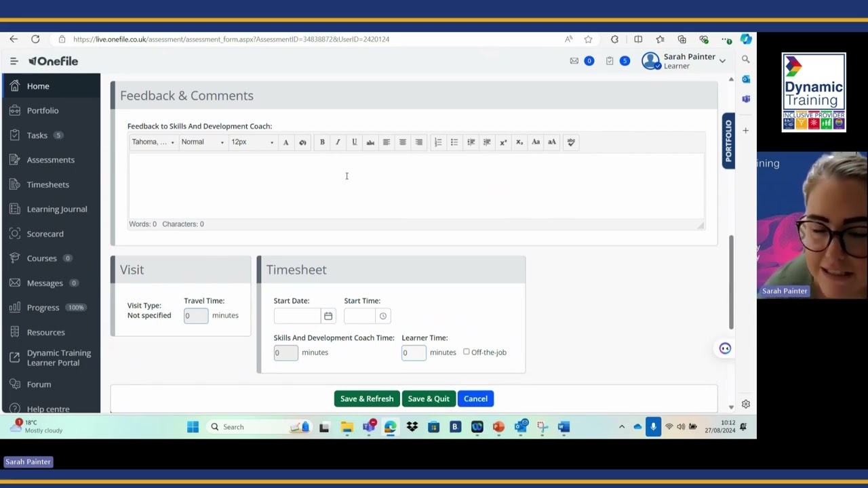868x488 pixels.
Task: Open Forum in the sidebar
Action: (51, 384)
